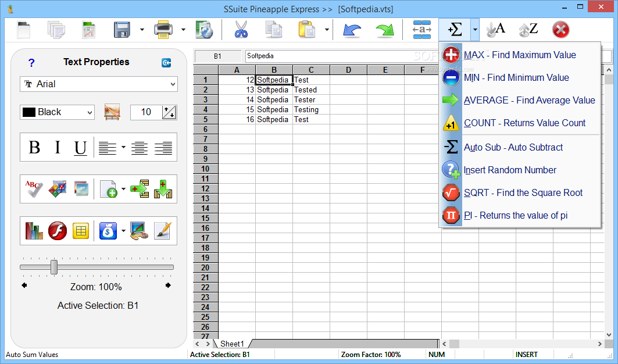Viewport: 618px width, 364px height.
Task: Click the copy sheets toolbar icon
Action: pos(56,30)
